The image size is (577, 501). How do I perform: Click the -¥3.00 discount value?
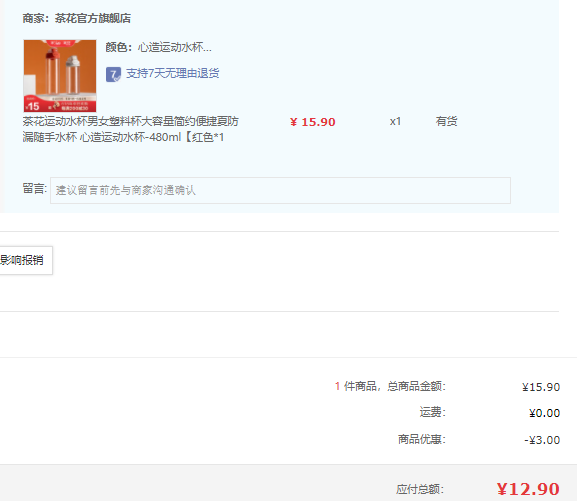point(542,440)
